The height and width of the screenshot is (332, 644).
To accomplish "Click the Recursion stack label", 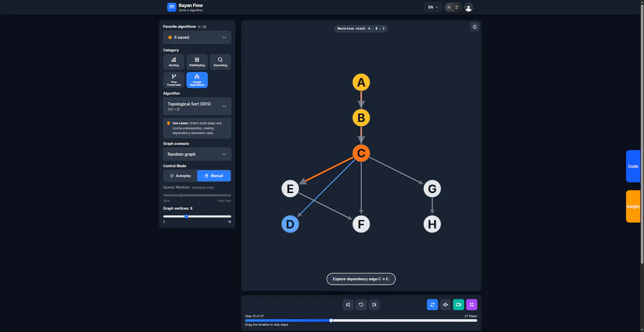I will [x=361, y=29].
